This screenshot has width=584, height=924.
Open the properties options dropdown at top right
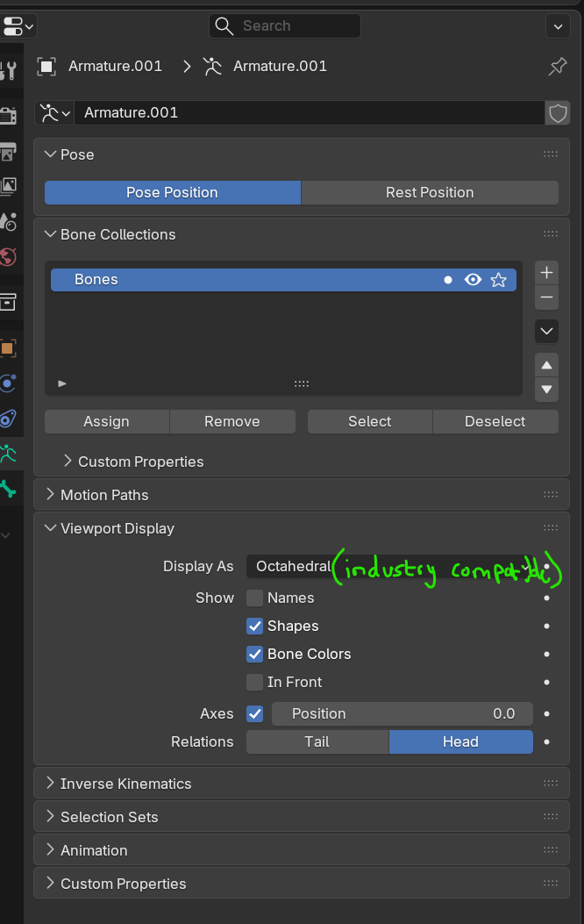point(558,26)
